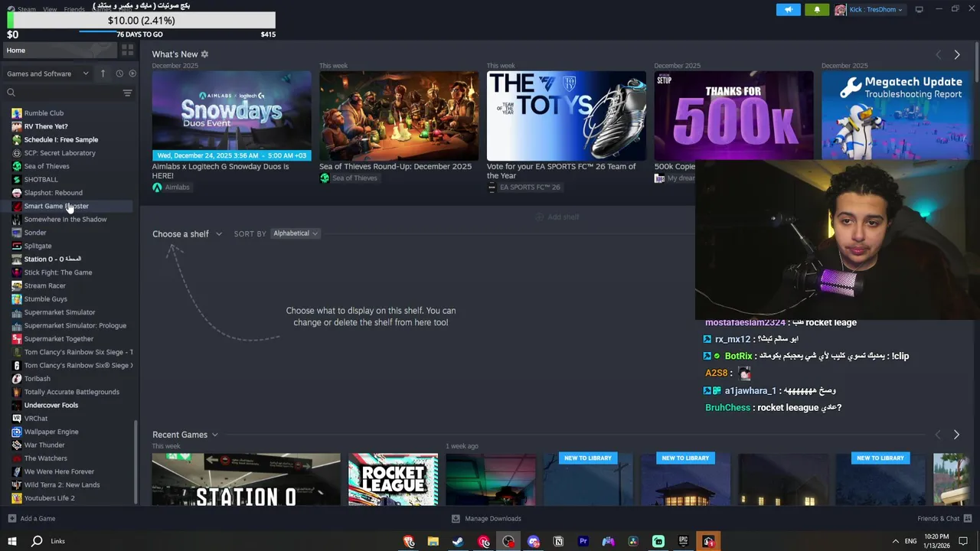
Task: Open the advanced library filter icon
Action: point(127,93)
